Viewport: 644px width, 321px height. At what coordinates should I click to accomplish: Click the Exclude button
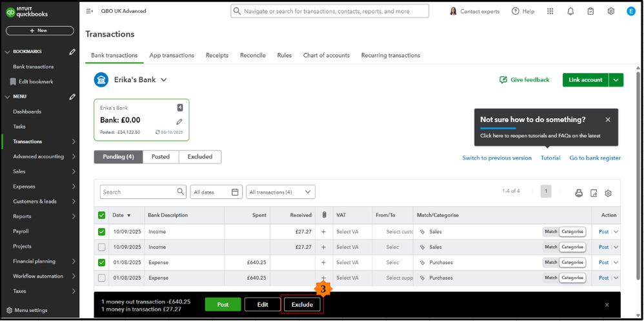point(302,305)
